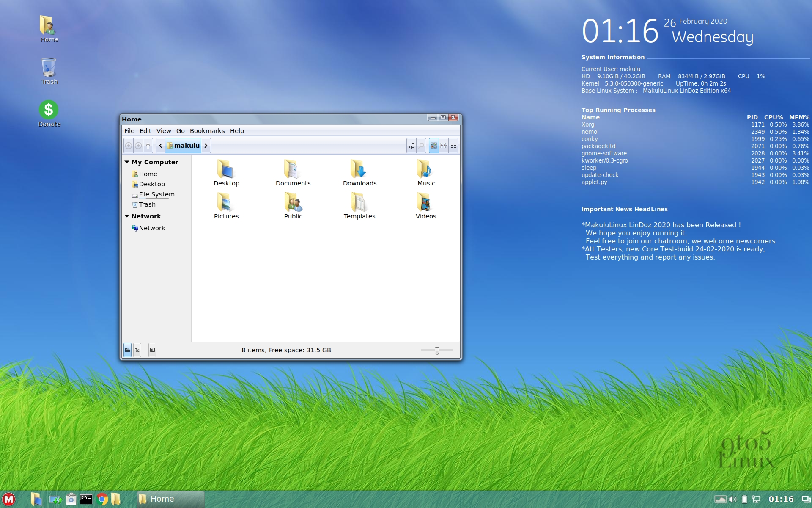The height and width of the screenshot is (508, 812).
Task: Select File System in the sidebar
Action: (156, 194)
